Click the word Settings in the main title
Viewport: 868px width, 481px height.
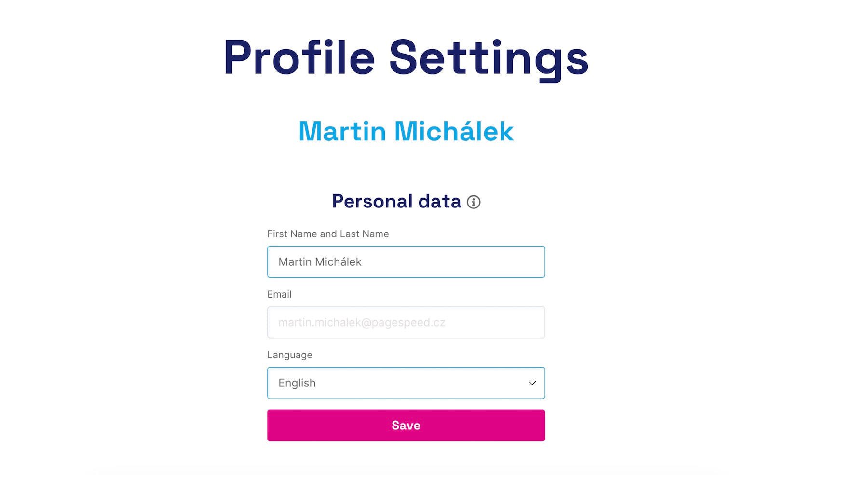coord(488,58)
